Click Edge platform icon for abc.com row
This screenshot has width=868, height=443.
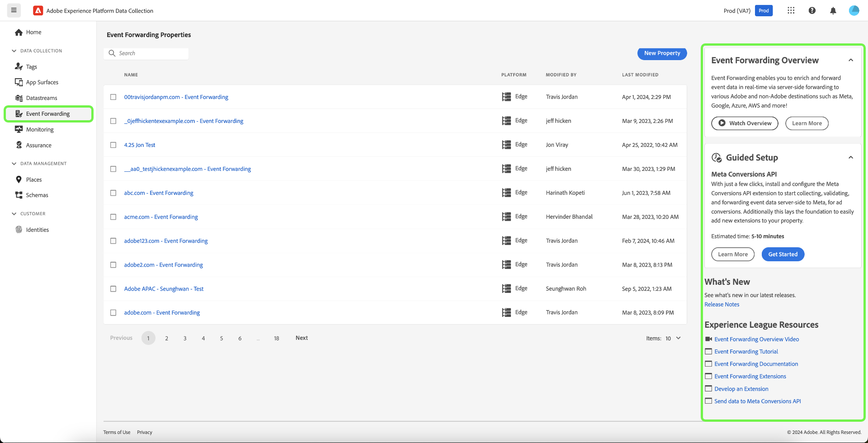(506, 193)
